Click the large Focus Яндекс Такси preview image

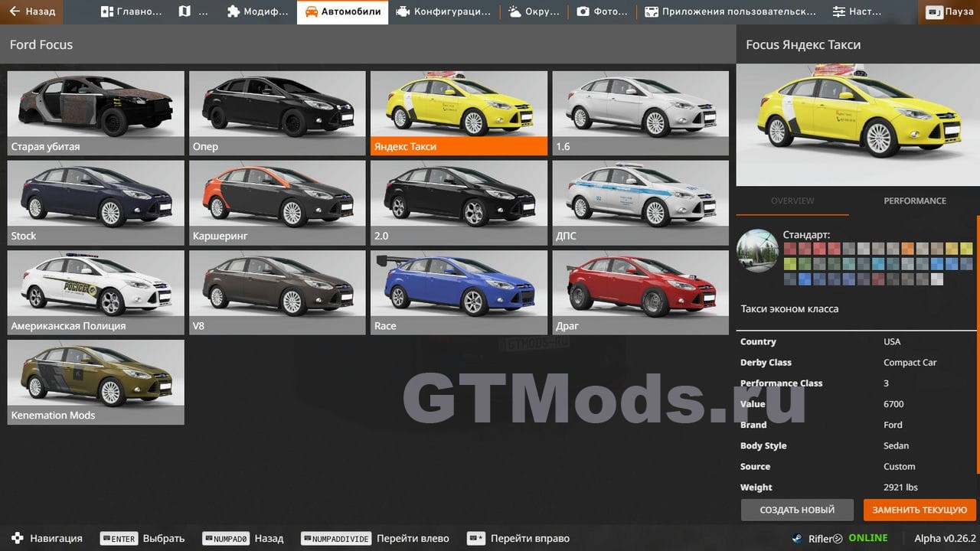click(x=857, y=125)
